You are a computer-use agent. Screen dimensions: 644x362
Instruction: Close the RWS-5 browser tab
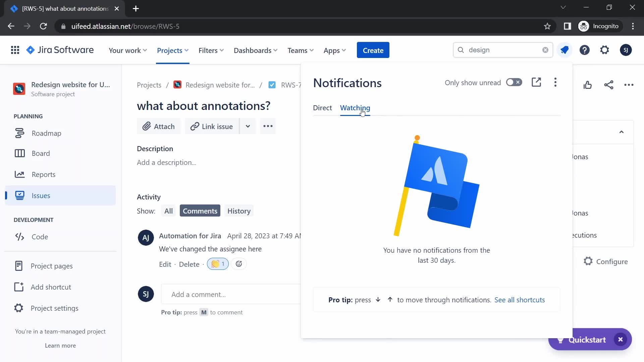click(117, 9)
